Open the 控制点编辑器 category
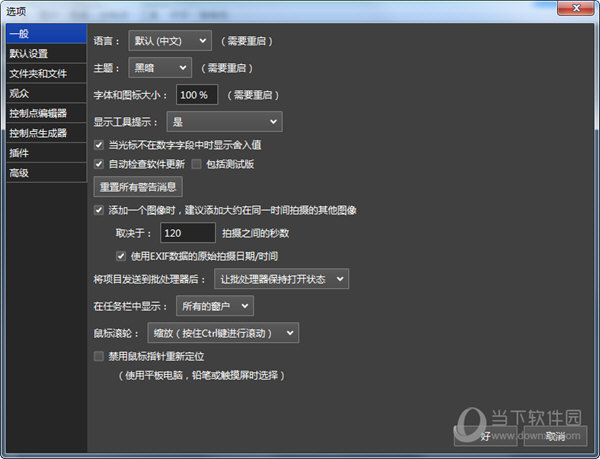Screen dimensions: 600x459 [46, 113]
